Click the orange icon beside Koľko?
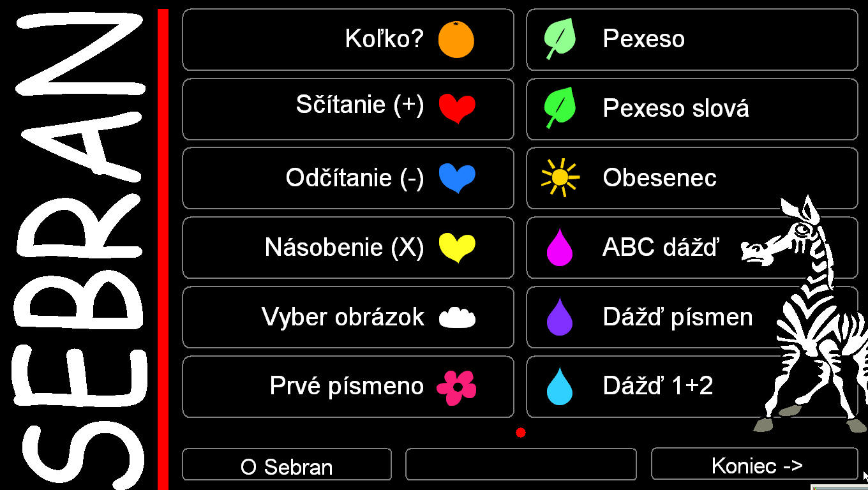This screenshot has width=868, height=490. click(x=456, y=40)
